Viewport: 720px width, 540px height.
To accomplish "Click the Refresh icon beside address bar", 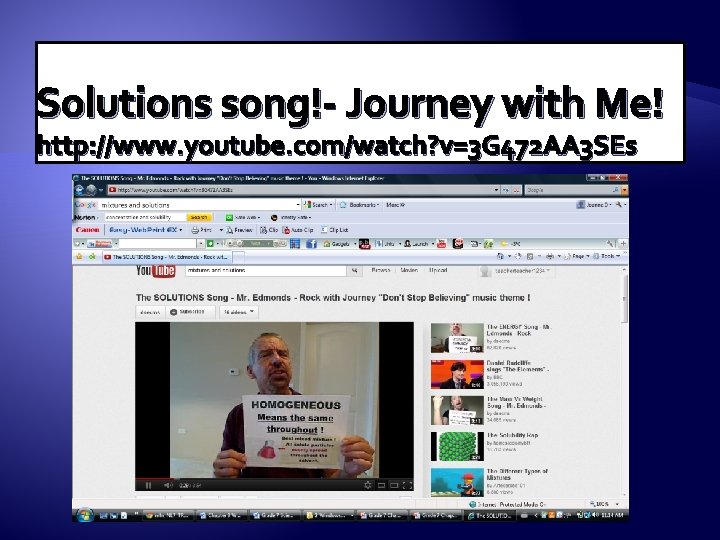I will pos(506,190).
